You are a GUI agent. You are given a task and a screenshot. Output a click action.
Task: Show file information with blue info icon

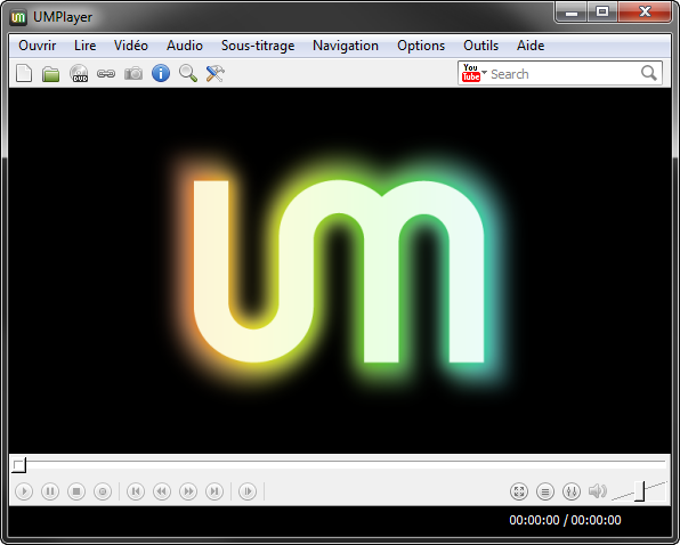[160, 73]
